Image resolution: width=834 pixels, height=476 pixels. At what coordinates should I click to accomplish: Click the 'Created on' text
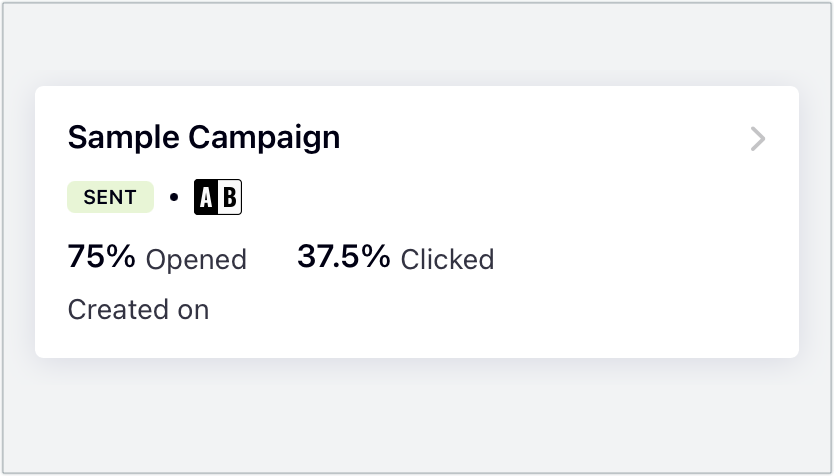coord(138,310)
